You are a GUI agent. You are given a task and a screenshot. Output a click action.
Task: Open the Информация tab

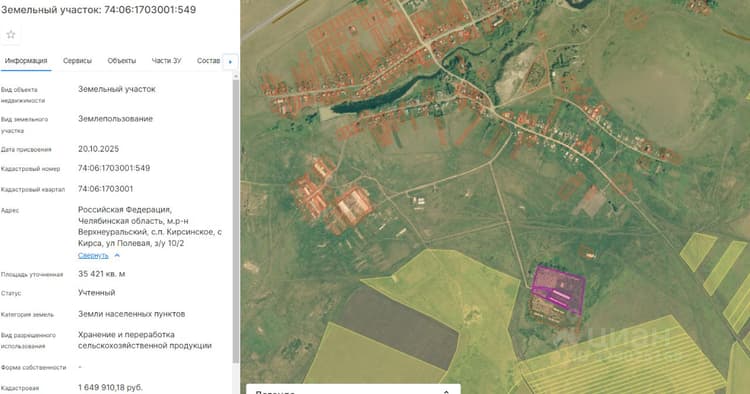pyautogui.click(x=26, y=61)
